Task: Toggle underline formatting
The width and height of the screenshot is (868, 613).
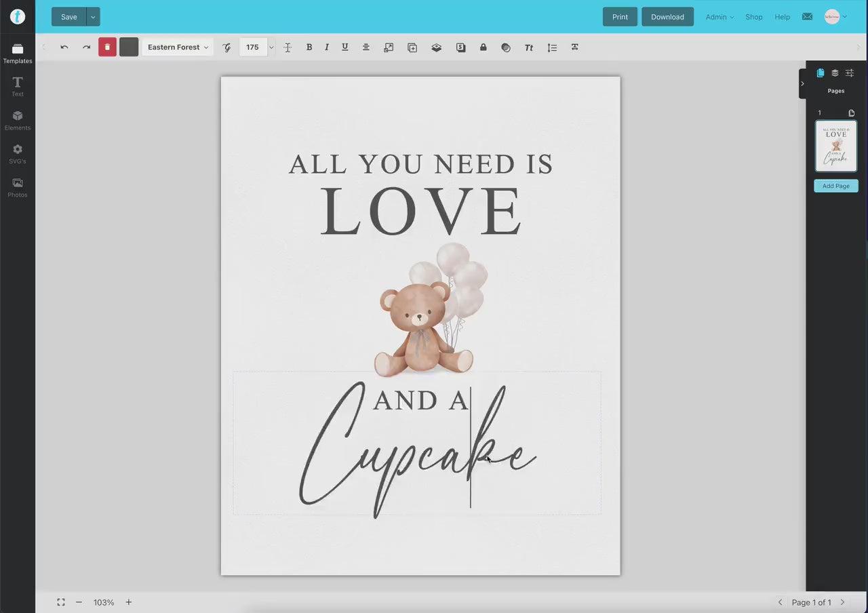Action: pos(345,47)
